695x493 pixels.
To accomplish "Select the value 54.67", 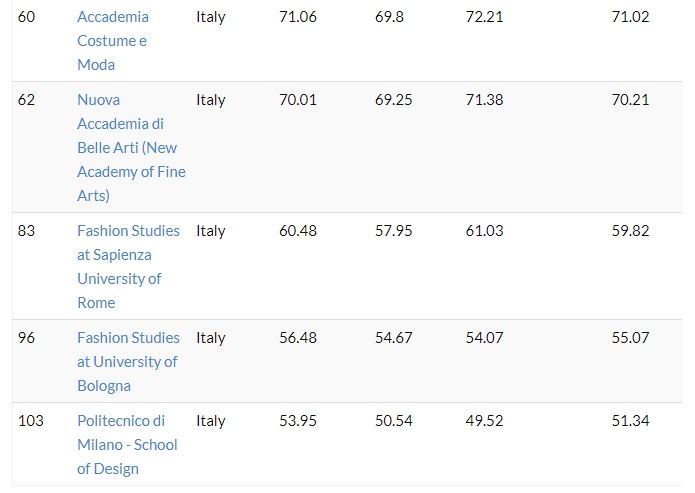I will pyautogui.click(x=394, y=338).
